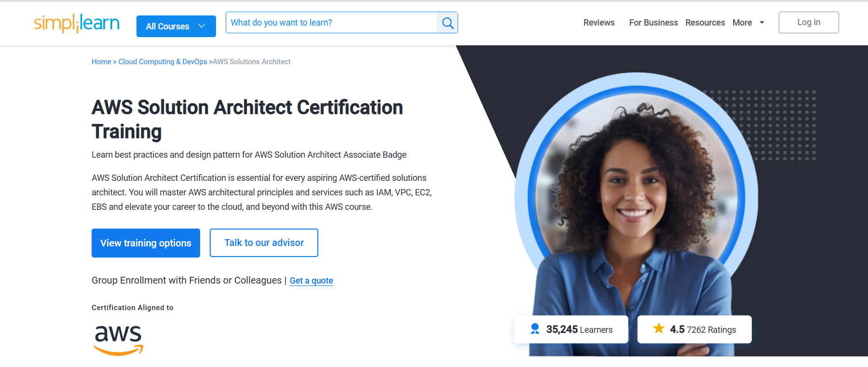Click Talk to our advisor button
868x367 pixels.
pyautogui.click(x=264, y=243)
